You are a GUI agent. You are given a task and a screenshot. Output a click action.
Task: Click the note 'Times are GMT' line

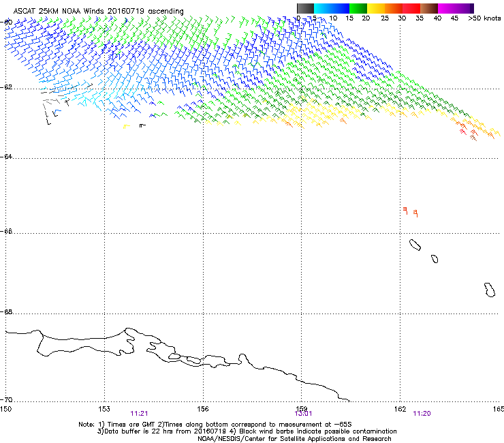tap(215, 425)
